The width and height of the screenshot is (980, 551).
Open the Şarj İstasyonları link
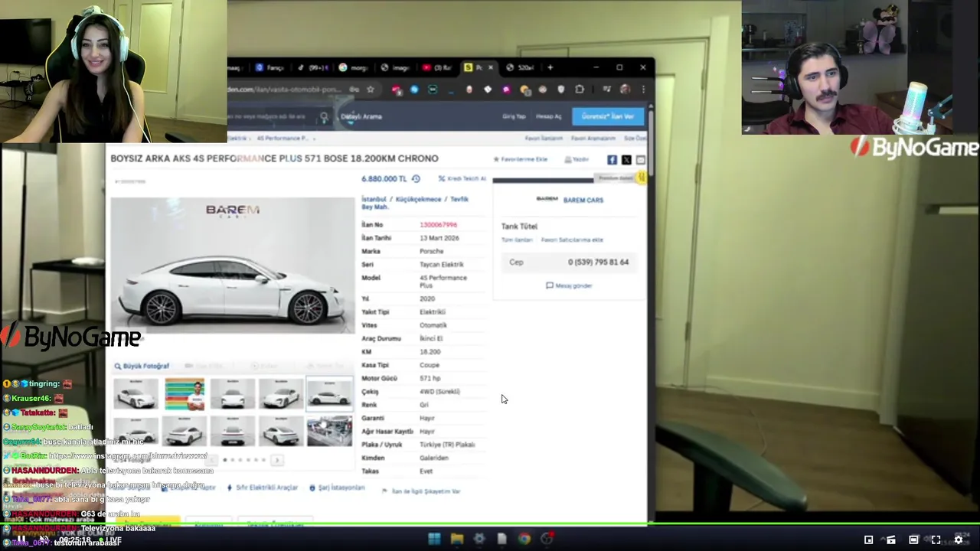[337, 487]
